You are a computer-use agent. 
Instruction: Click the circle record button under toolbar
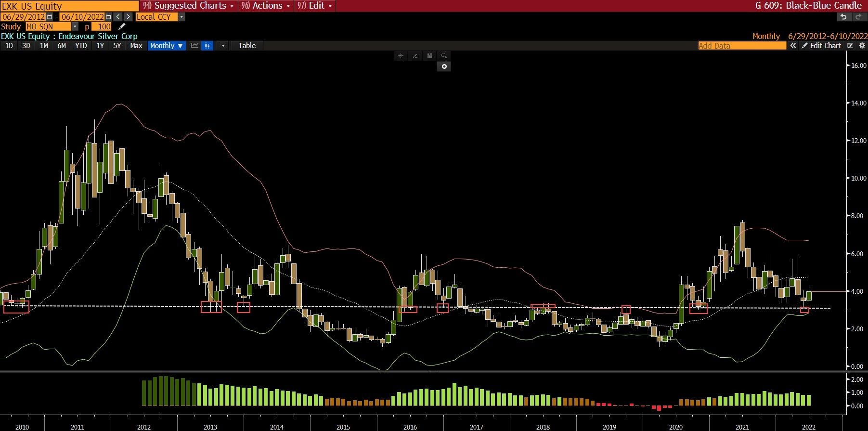point(444,66)
